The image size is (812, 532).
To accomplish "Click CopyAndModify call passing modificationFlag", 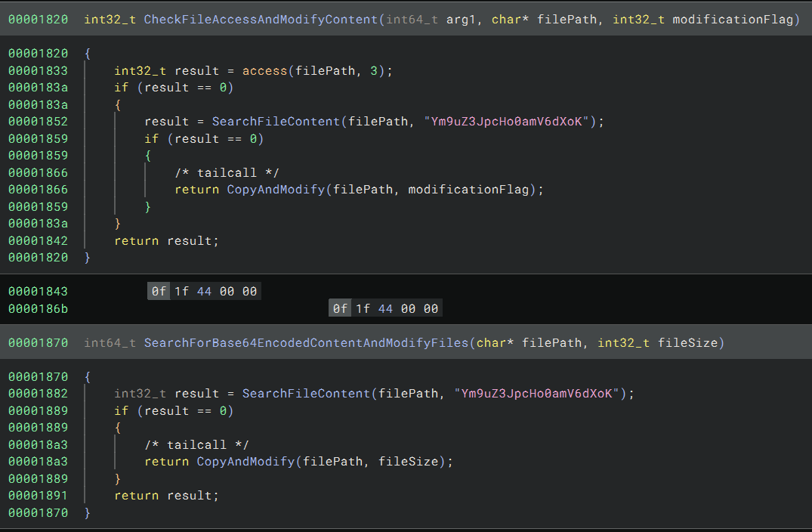I will [276, 190].
